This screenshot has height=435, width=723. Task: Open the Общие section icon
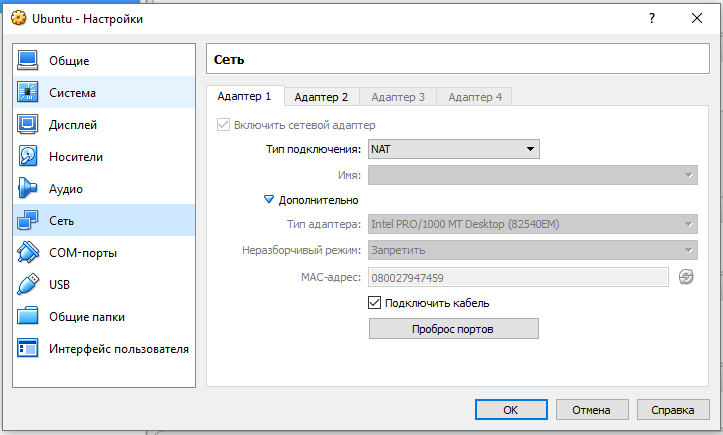(28, 61)
